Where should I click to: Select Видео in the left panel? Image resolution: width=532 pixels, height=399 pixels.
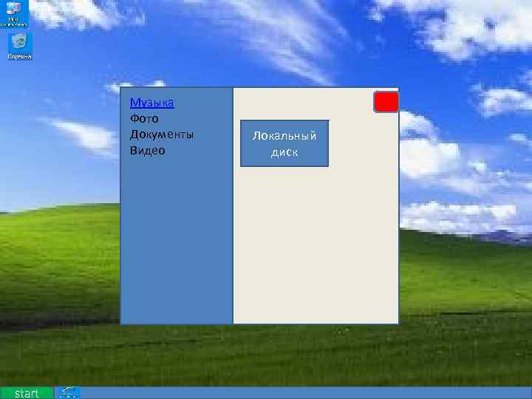pos(148,150)
